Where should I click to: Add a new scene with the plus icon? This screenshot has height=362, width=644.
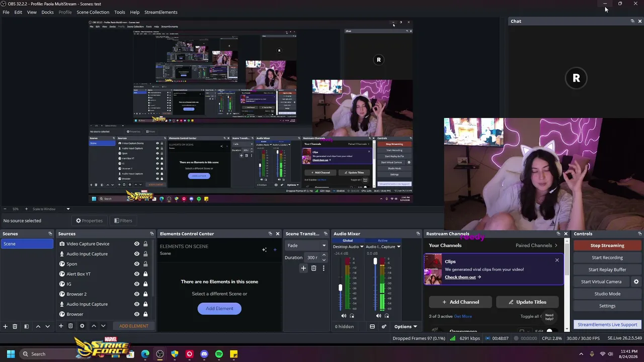click(x=5, y=326)
